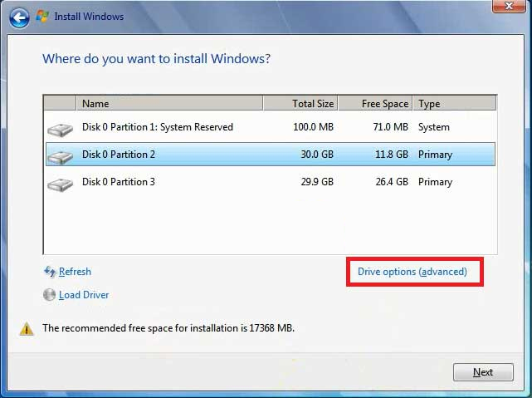Click the Windows flag logo in title bar

click(42, 17)
